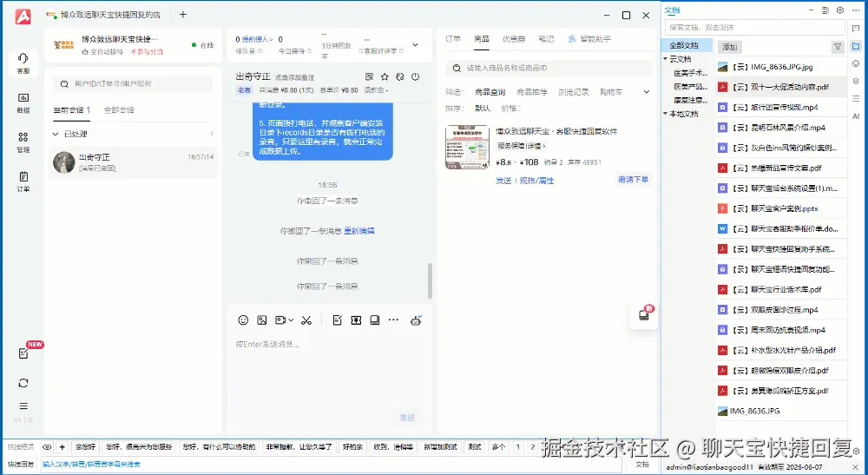Viewport: 868px width, 475px height.
Task: Collapse the 云文档 tree node
Action: click(x=666, y=59)
